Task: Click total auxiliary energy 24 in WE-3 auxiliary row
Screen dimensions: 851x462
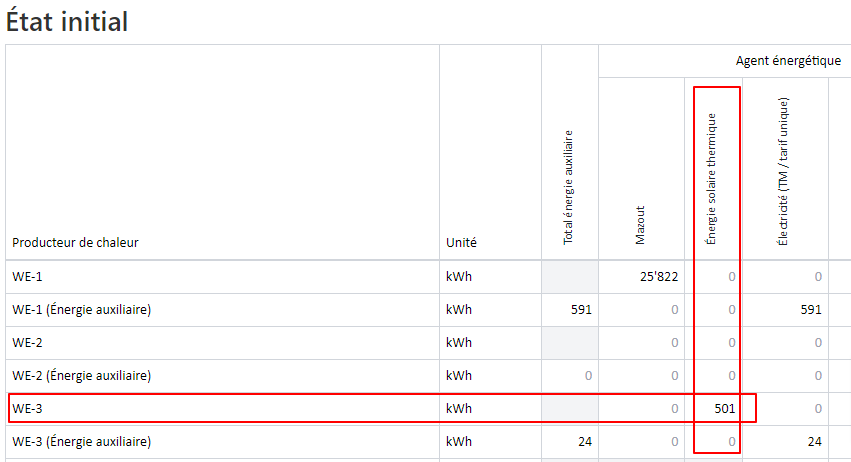Action: pos(585,442)
